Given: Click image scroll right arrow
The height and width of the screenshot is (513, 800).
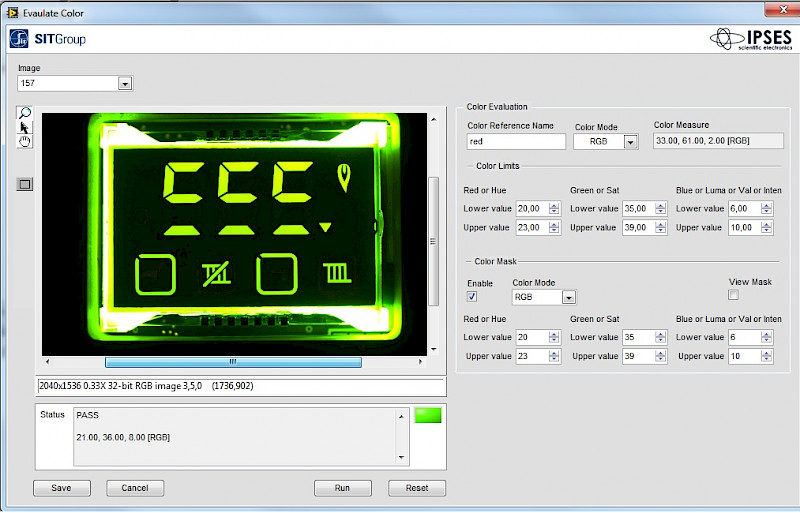Looking at the screenshot, I should click(x=420, y=362).
